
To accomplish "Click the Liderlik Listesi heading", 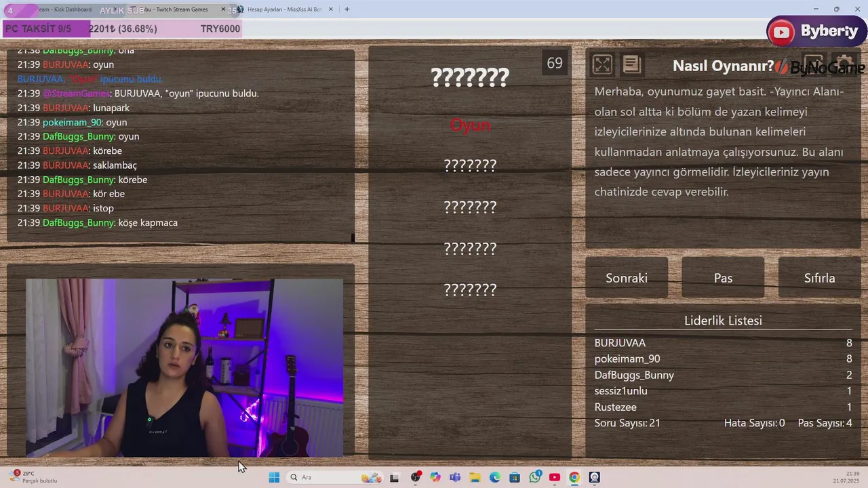I will pyautogui.click(x=723, y=321).
